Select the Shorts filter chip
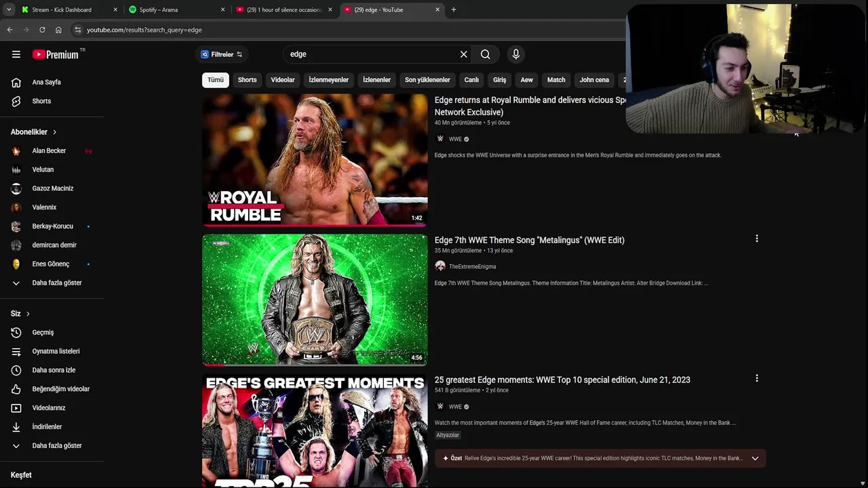Image resolution: width=868 pixels, height=488 pixels. coord(248,80)
